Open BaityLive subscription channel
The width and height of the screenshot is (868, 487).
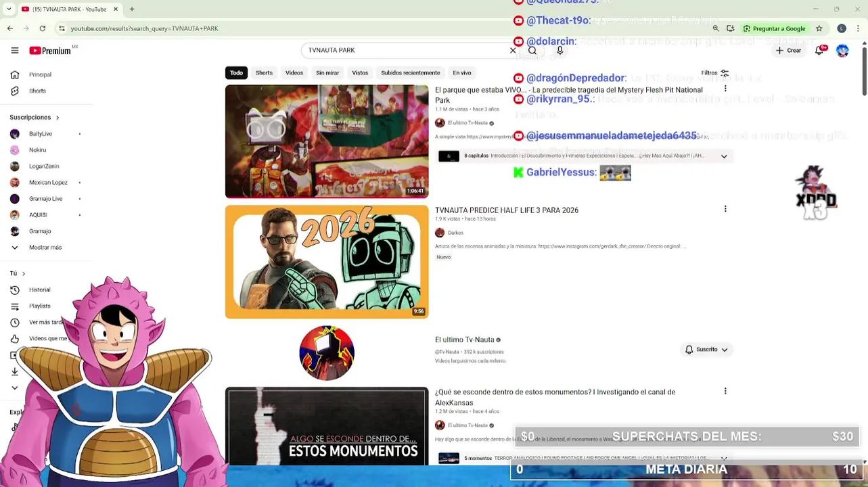tap(41, 134)
